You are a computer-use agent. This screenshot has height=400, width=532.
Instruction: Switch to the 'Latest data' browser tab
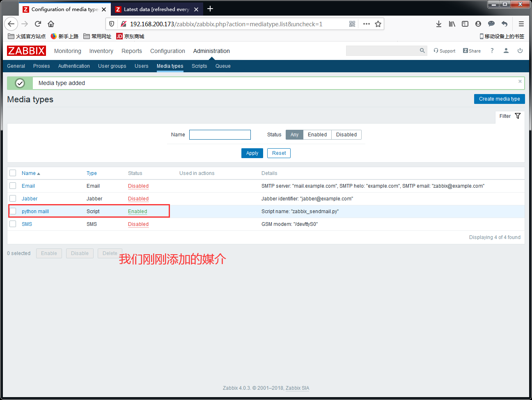(x=157, y=9)
